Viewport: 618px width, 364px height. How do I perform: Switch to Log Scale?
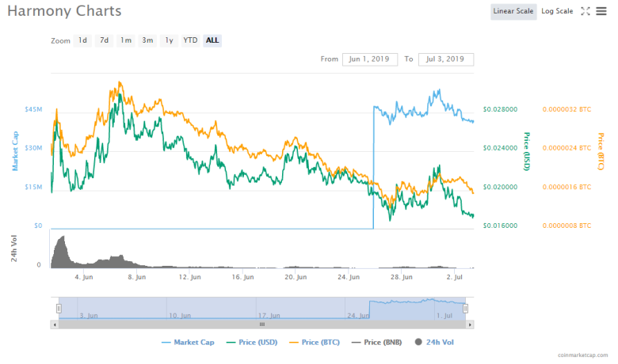pyautogui.click(x=557, y=11)
